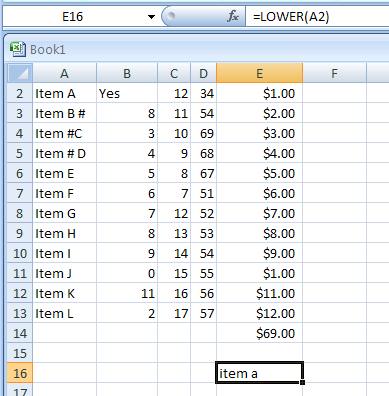The image size is (389, 396).
Task: Click the value 34 in Item A row
Action: 203,93
